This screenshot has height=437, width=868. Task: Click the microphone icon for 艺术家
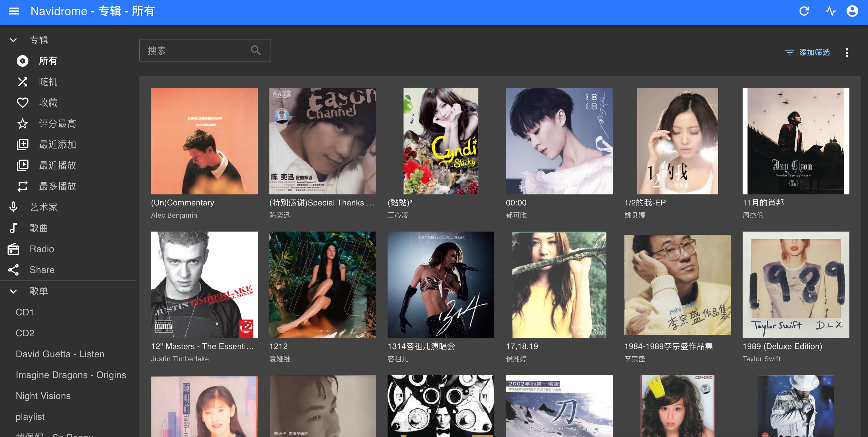(13, 207)
